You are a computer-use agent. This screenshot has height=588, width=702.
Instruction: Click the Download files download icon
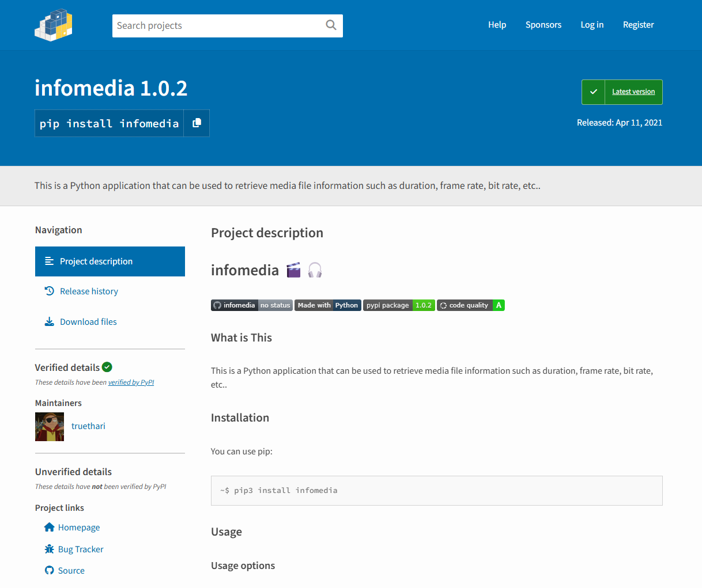[x=50, y=321]
